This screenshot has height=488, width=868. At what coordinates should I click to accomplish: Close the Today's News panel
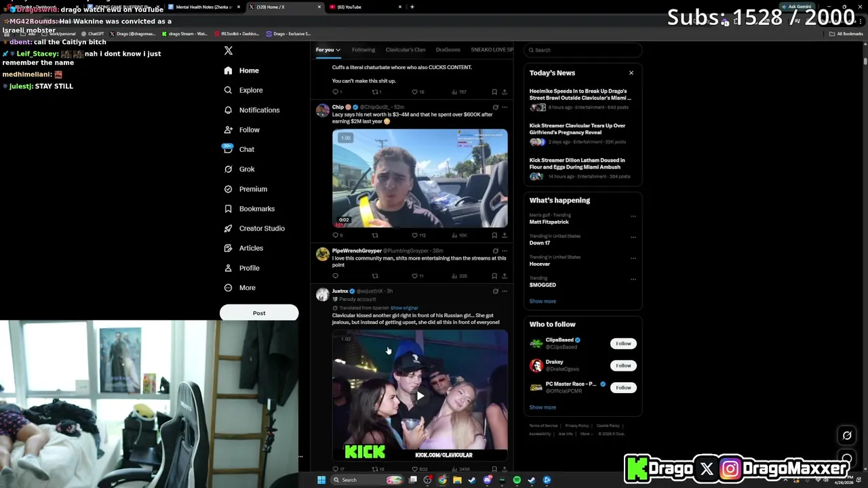[631, 73]
